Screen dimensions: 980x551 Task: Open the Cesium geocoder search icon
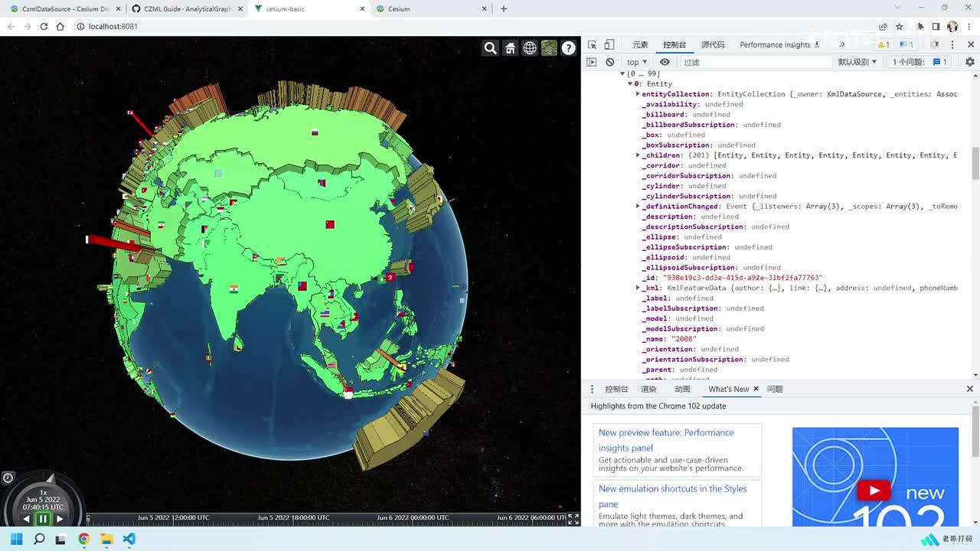click(491, 48)
